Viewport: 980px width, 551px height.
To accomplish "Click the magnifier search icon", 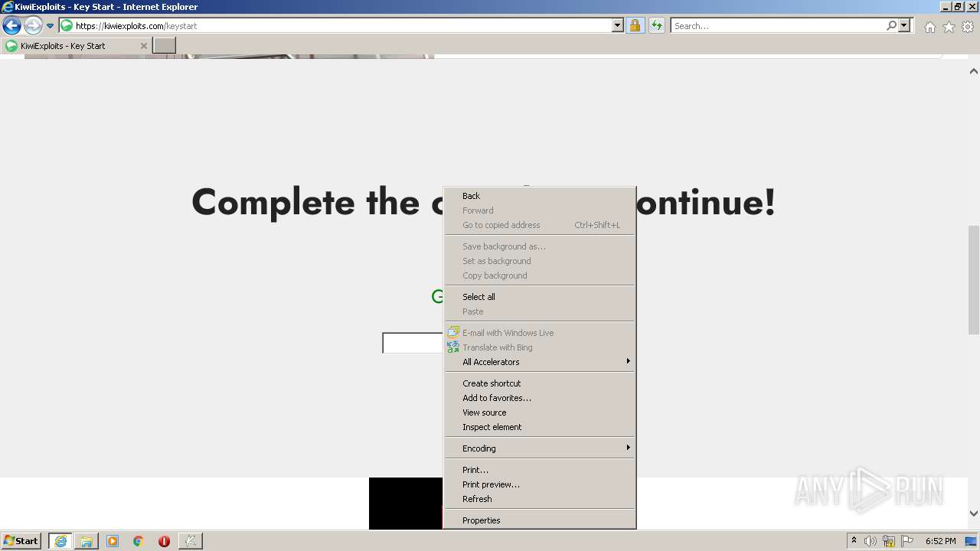I will point(891,26).
